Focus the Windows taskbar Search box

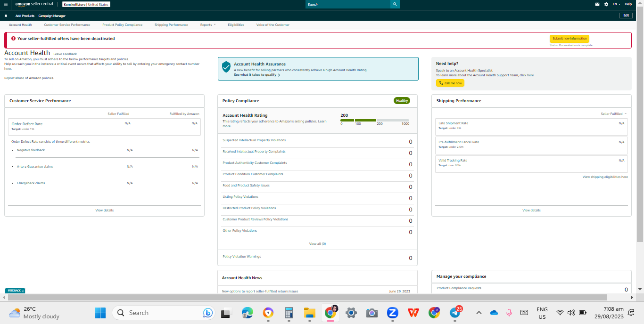point(163,313)
